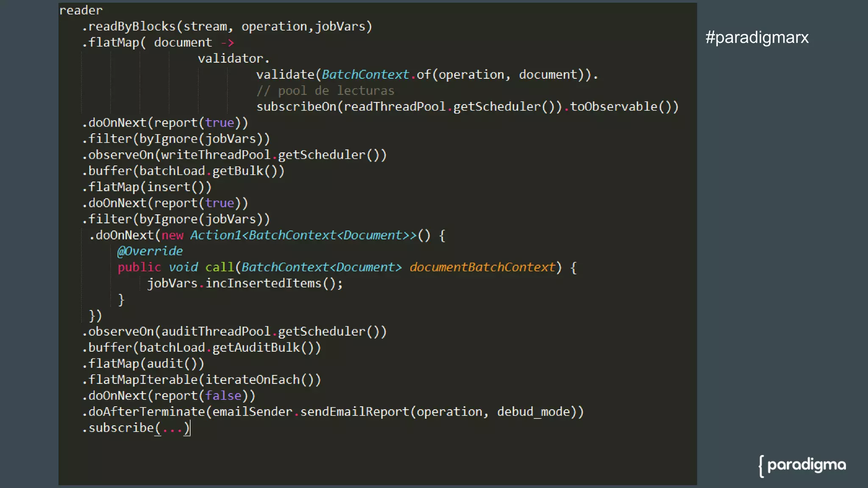
Task: Click readByBlocks method call
Action: pyautogui.click(x=132, y=26)
